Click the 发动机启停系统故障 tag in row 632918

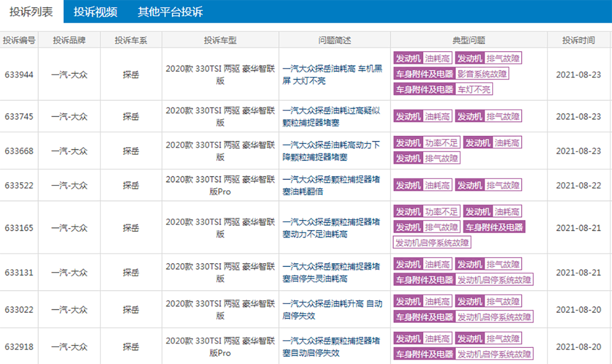(494, 354)
